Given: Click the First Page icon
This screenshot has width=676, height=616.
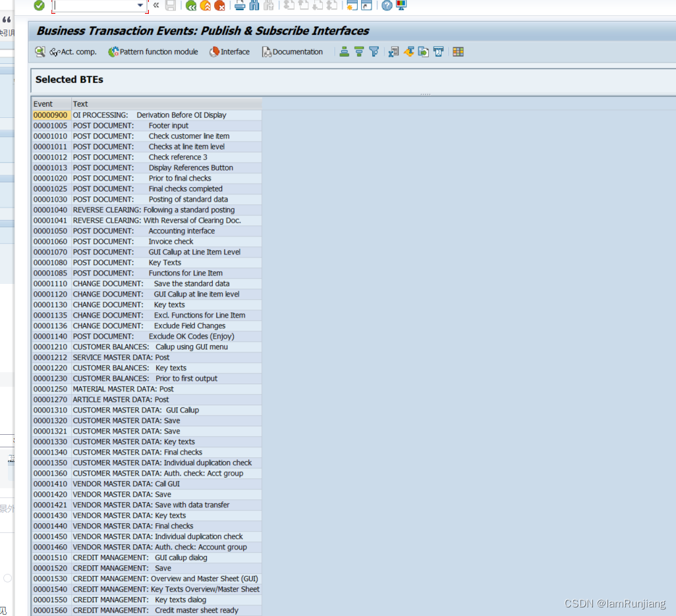Looking at the screenshot, I should click(289, 5).
